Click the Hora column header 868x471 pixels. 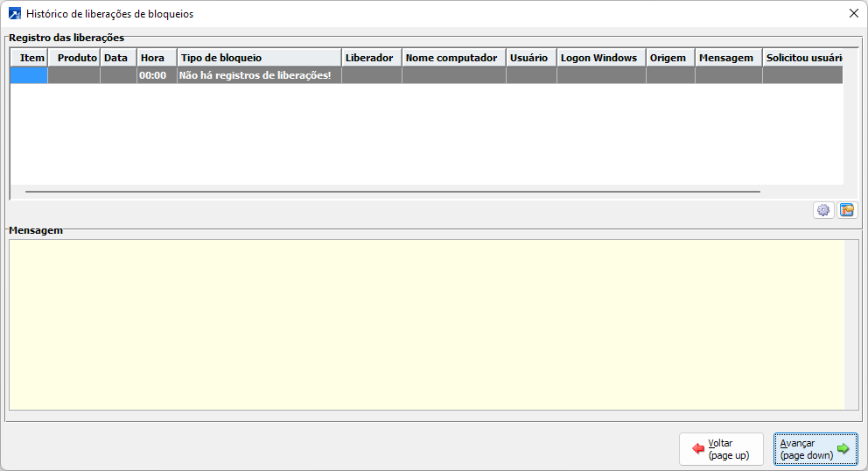click(x=157, y=58)
